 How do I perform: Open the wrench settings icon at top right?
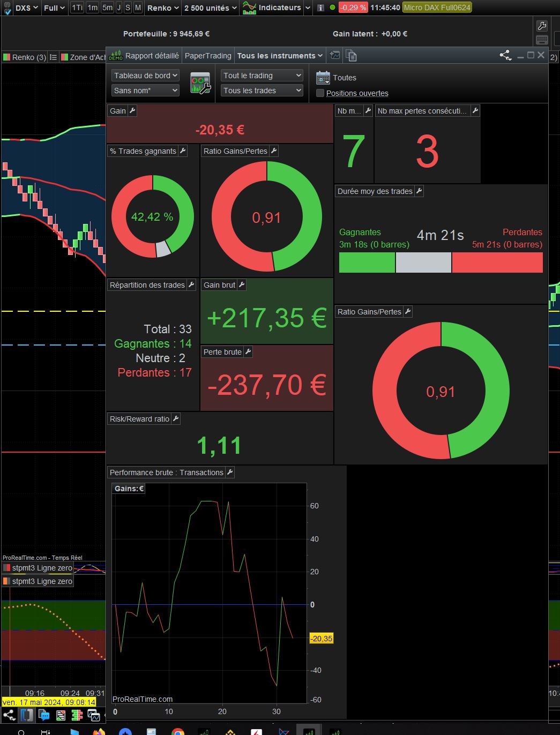(542, 26)
